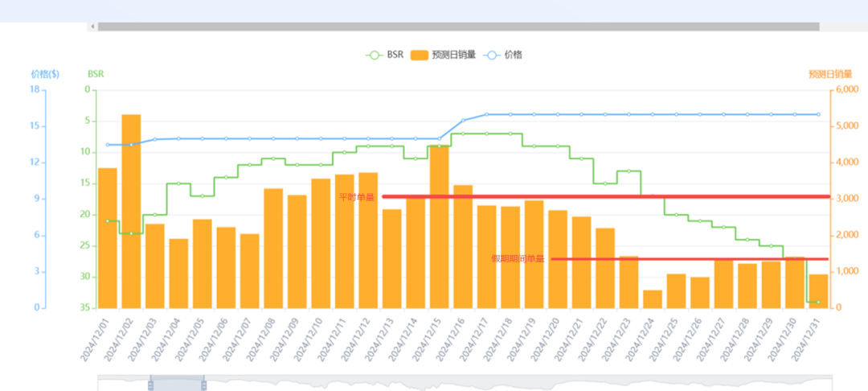
Task: Click the orange sales bar for 2024/12/26
Action: [700, 292]
